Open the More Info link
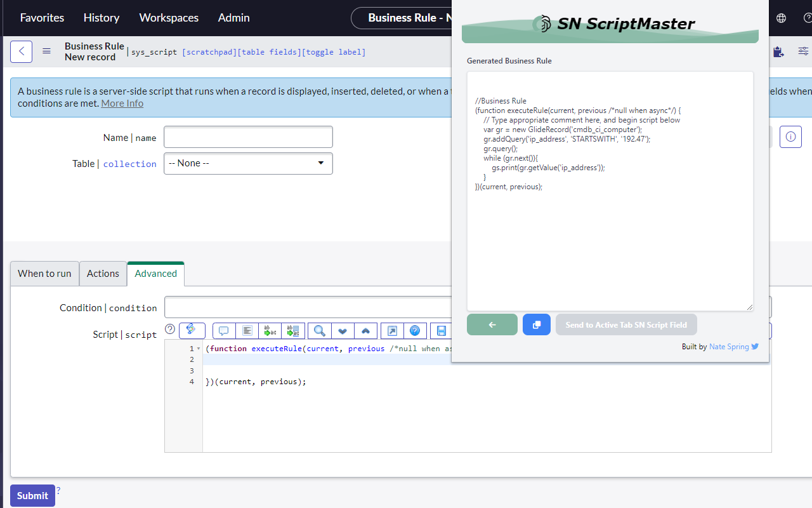 [x=122, y=104]
